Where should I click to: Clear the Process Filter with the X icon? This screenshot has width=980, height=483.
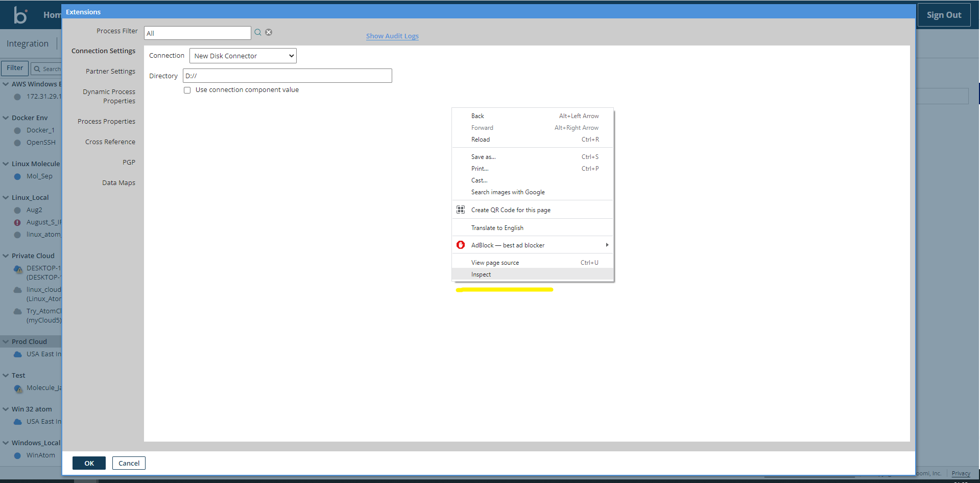coord(269,32)
